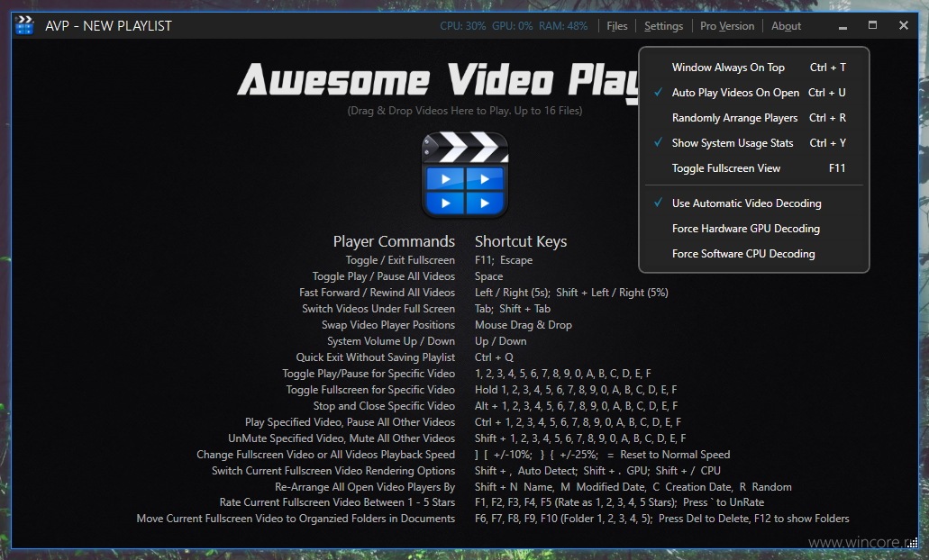Screen dimensions: 929x560
Task: Click Play Specified Video, Pause All Other text
Action: point(351,422)
